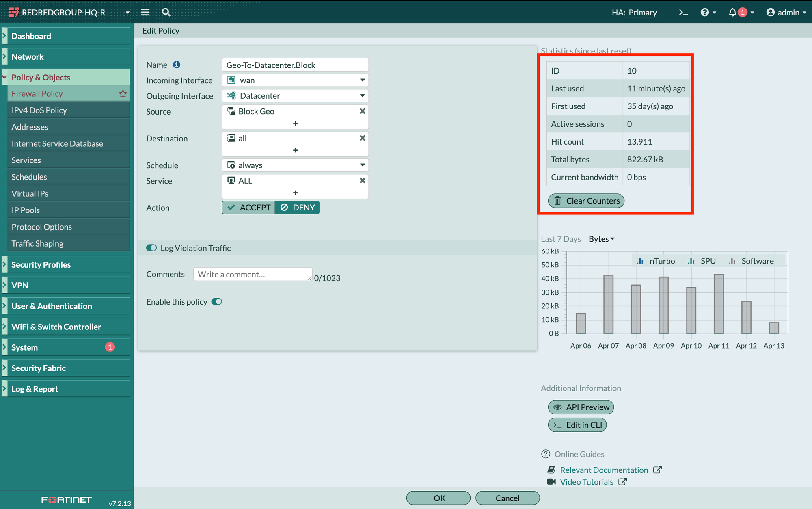Viewport: 812px width, 509px height.
Task: Toggle the hamburger menu icon
Action: pos(145,12)
